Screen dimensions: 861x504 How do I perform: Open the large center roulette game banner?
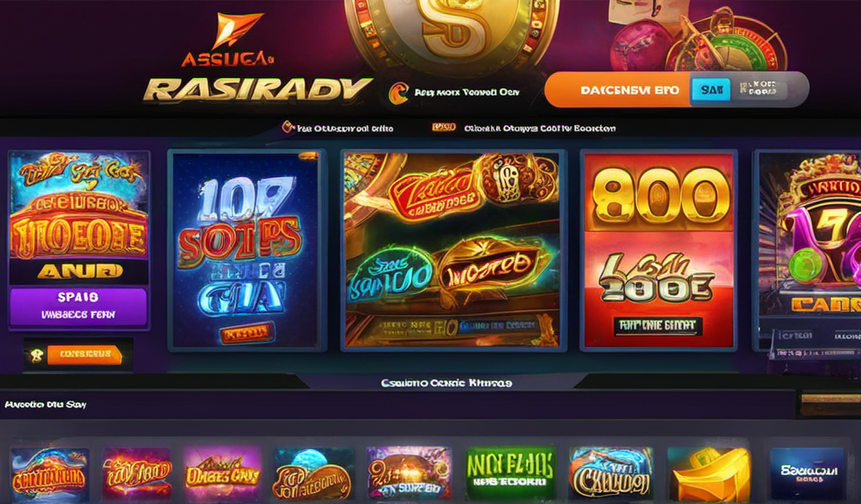pos(452,249)
